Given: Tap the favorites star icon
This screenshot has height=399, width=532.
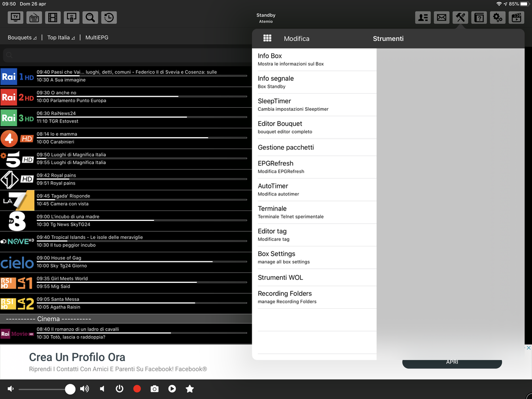Looking at the screenshot, I should [x=189, y=389].
